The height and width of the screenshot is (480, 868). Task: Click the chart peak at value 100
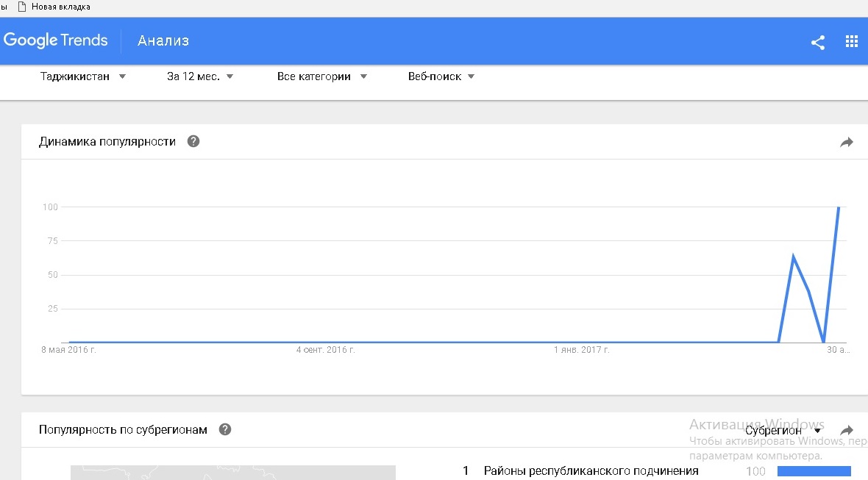click(x=838, y=208)
